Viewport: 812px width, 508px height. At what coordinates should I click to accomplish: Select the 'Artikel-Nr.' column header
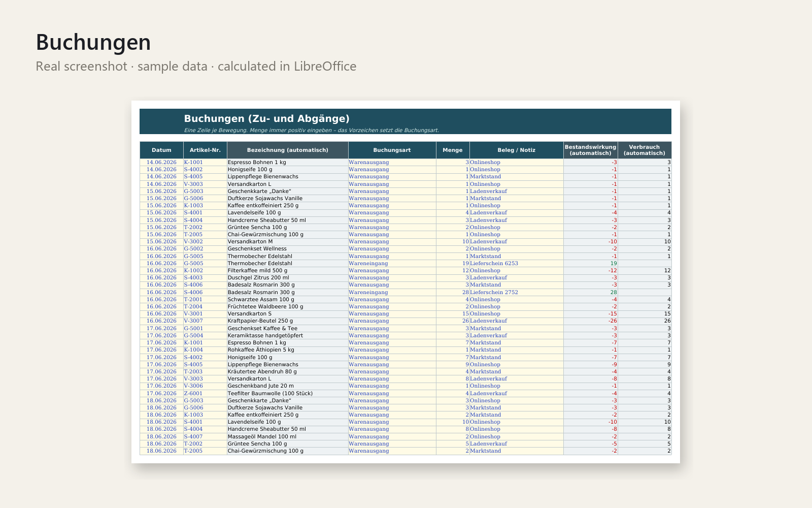(x=205, y=150)
